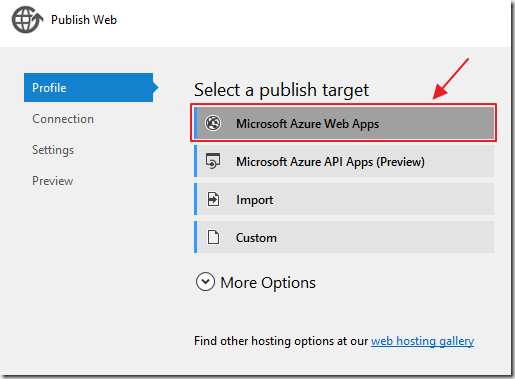
Task: Click the Azure Web Apps globe icon
Action: pos(213,123)
